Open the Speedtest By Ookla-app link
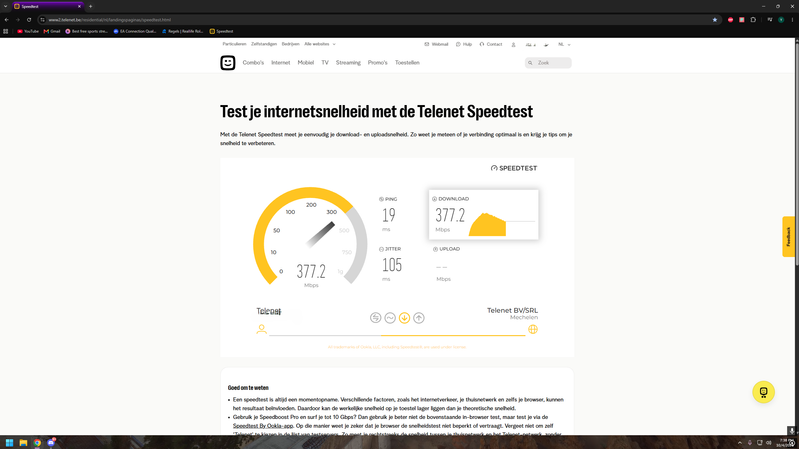 pos(263,426)
